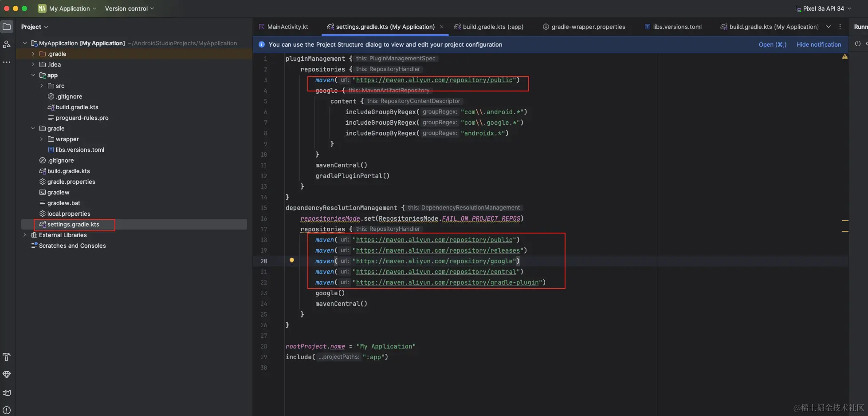Open the Version control dropdown
This screenshot has width=868, height=416.
[x=130, y=8]
